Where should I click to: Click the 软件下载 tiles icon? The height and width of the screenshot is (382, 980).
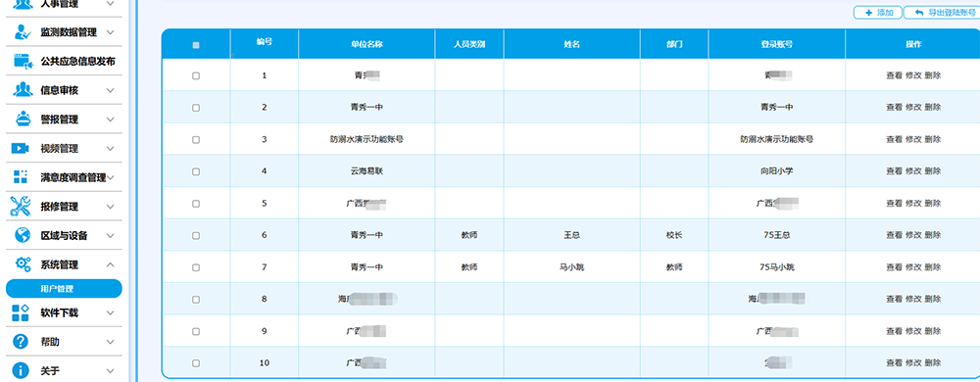[x=21, y=312]
